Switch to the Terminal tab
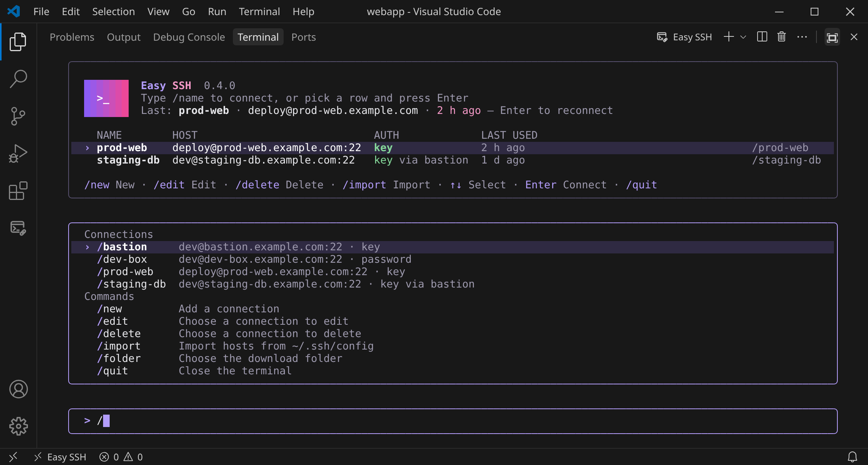This screenshot has width=868, height=465. click(258, 37)
